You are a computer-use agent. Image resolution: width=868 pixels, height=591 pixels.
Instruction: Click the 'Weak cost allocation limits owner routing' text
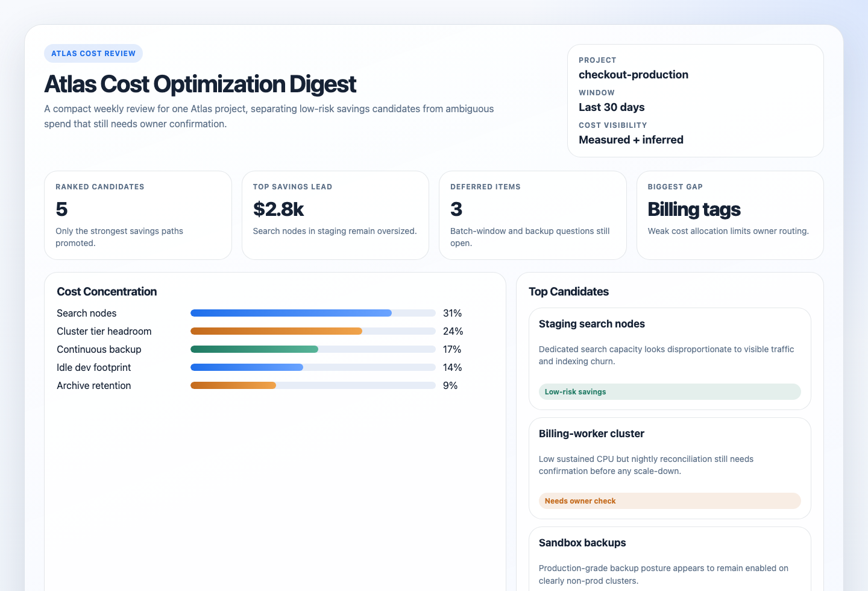pyautogui.click(x=728, y=231)
